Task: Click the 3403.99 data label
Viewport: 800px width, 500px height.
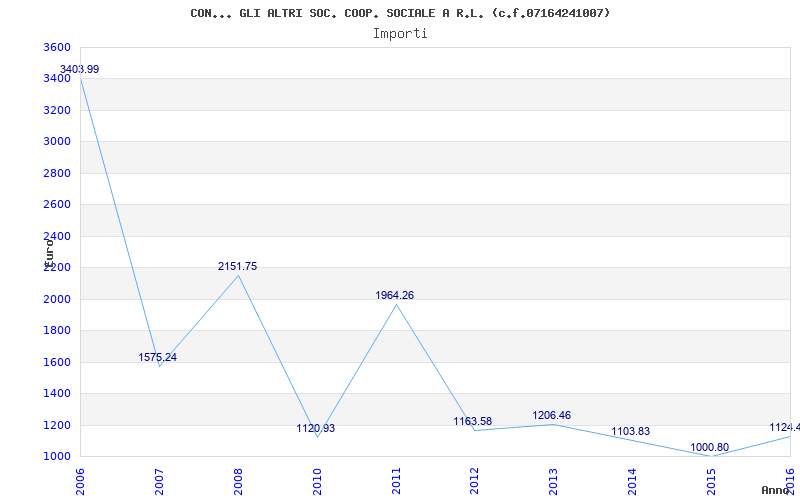Action: (x=79, y=69)
